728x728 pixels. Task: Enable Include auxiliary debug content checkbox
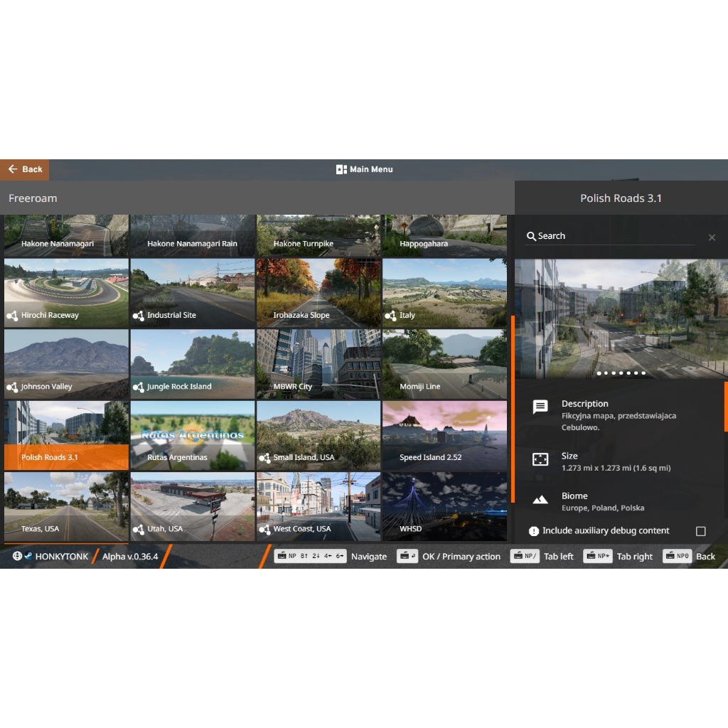pos(700,530)
